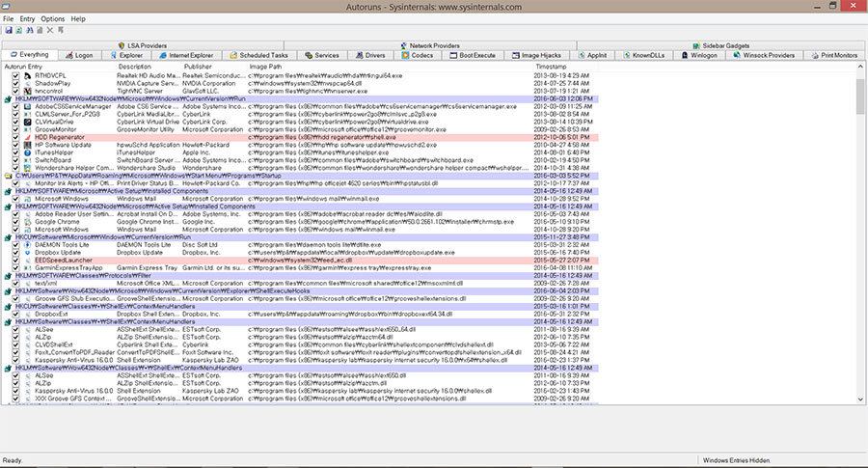Disable the HDD Regenerator entry checkbox
Image resolution: width=868 pixels, height=468 pixels.
coord(15,137)
